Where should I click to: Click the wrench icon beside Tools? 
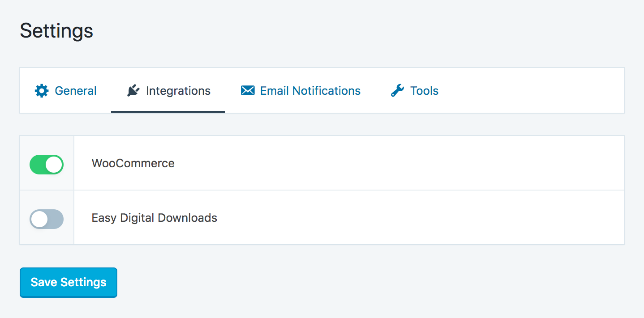click(397, 91)
